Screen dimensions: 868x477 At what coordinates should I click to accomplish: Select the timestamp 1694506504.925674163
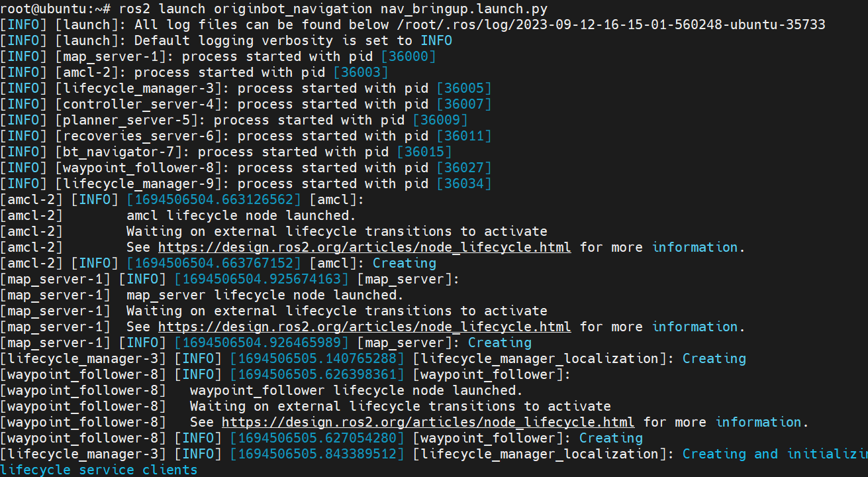coord(262,279)
